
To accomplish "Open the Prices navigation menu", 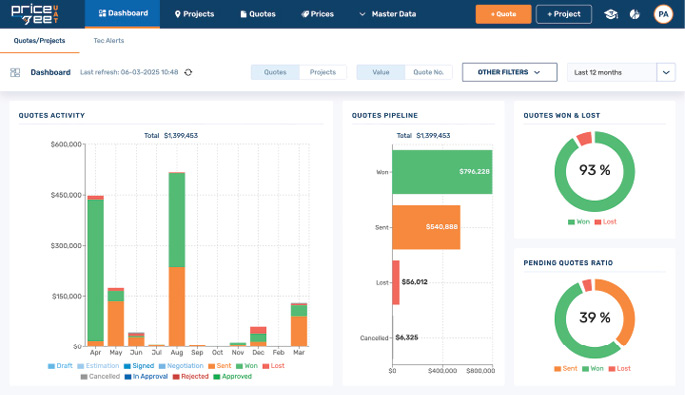I will point(318,14).
